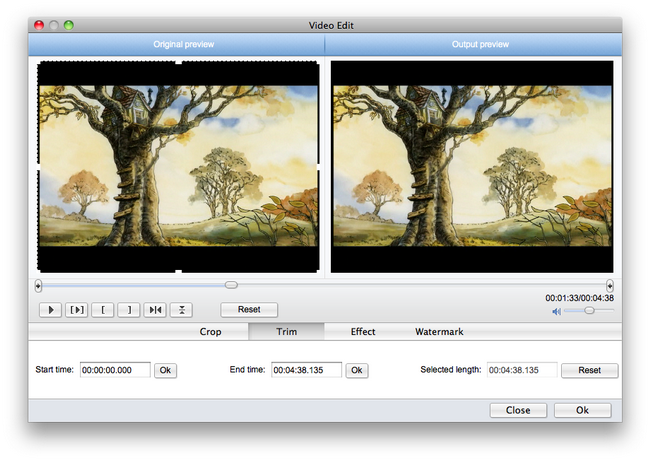
Task: Click the Original preview video frame
Action: 179,167
